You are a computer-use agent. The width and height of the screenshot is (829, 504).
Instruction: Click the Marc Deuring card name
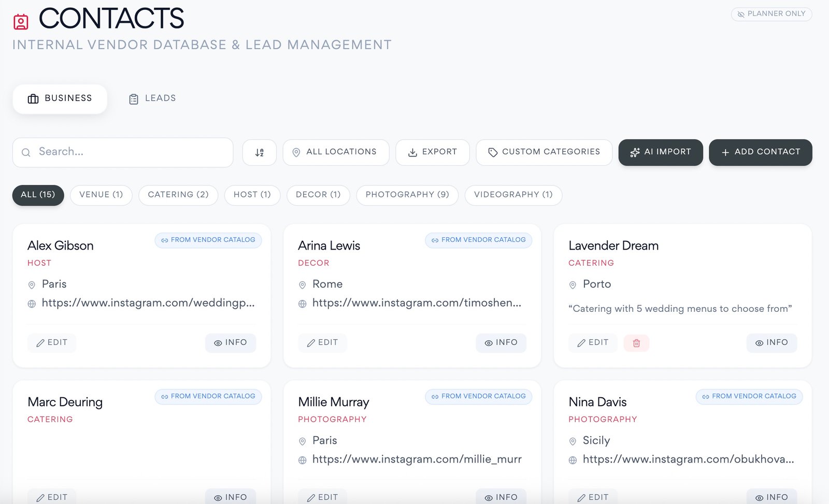(65, 402)
